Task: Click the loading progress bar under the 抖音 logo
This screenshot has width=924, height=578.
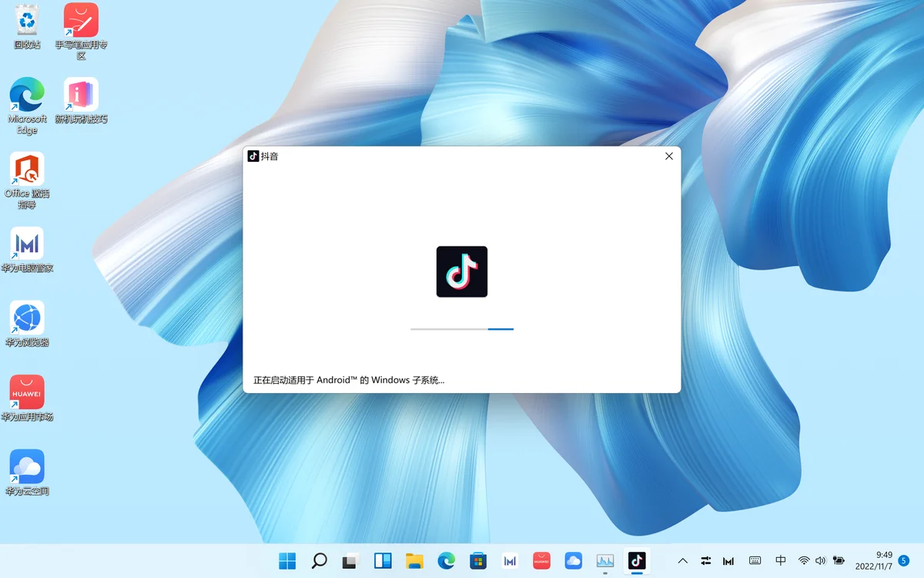Action: [462, 329]
